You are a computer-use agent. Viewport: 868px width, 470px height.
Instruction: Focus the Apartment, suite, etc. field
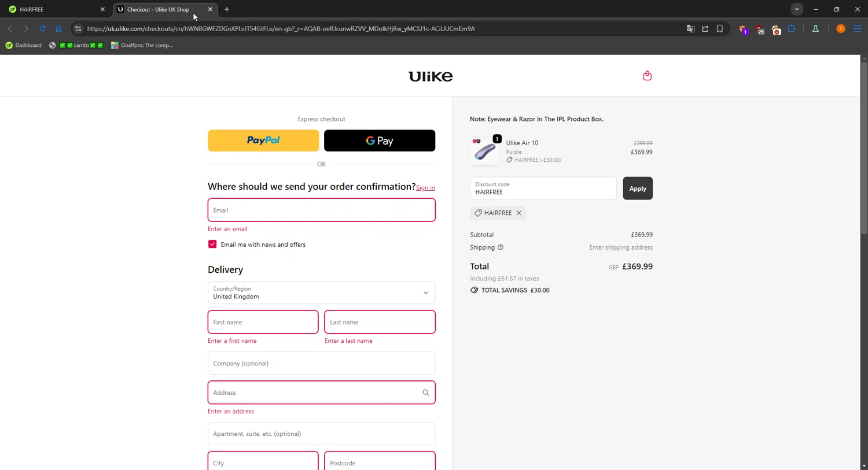click(x=321, y=434)
